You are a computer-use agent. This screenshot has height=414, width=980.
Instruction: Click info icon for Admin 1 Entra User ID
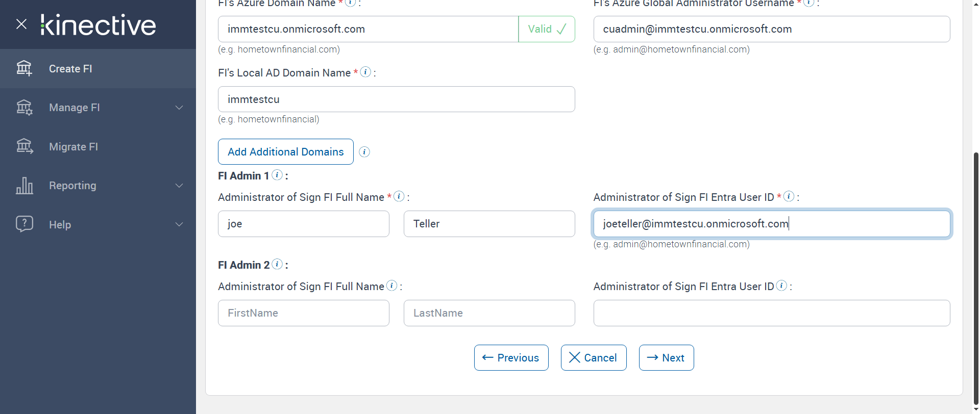[789, 196]
